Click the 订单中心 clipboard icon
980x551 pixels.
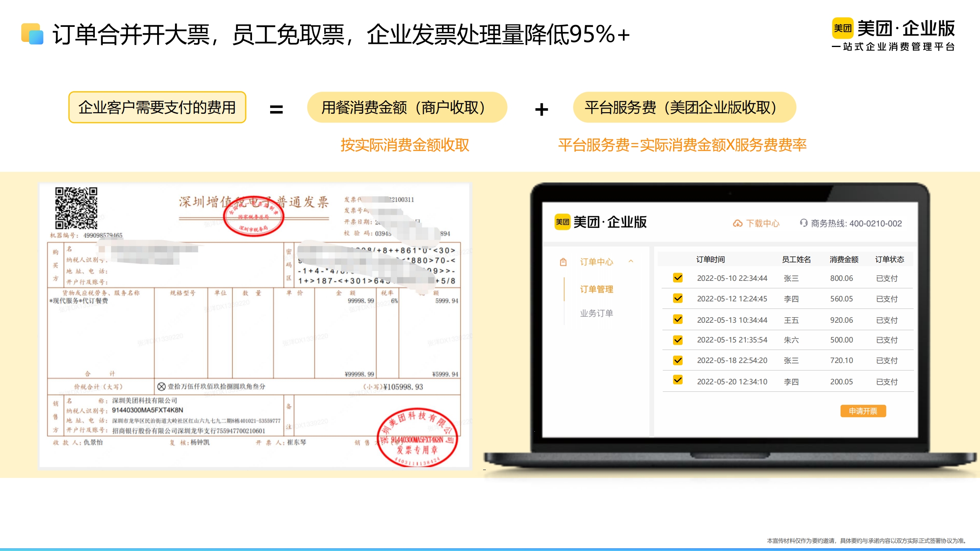563,262
